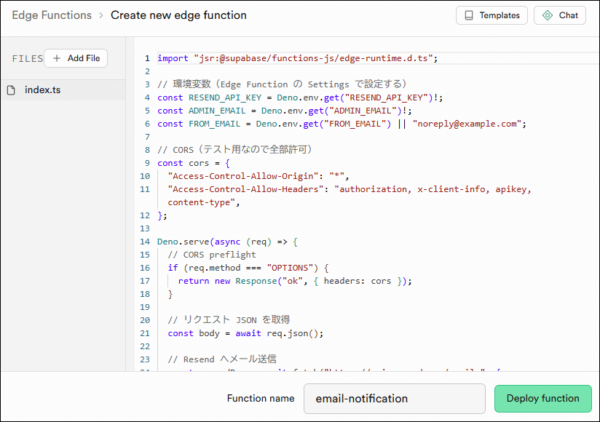Select the index.ts file name
This screenshot has height=422, width=600.
pyautogui.click(x=44, y=90)
